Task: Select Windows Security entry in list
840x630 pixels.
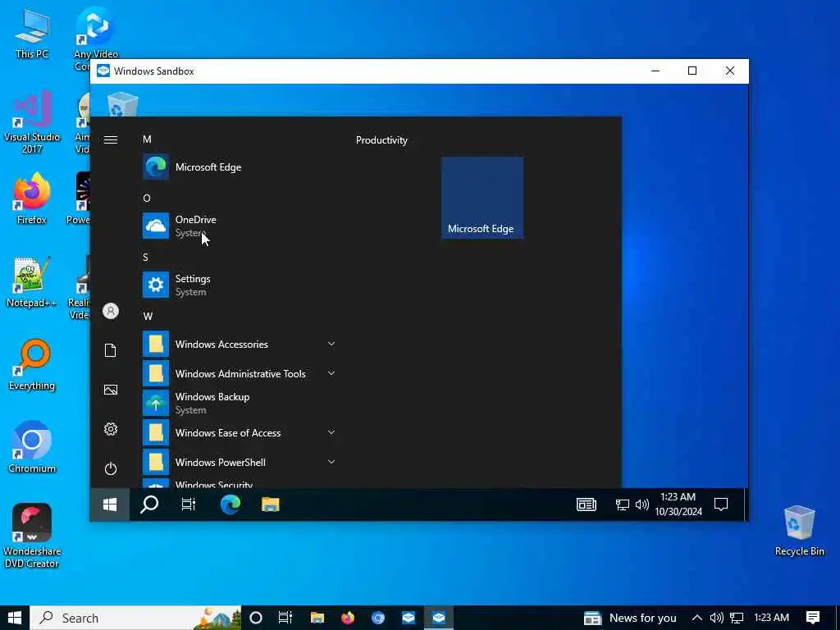Action: click(x=239, y=484)
